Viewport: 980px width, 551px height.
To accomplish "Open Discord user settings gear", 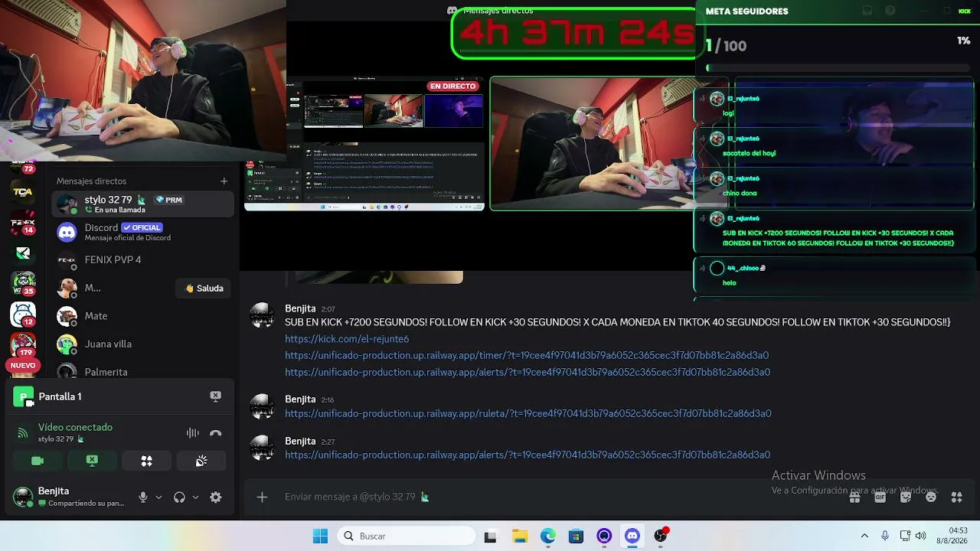I will 216,497.
